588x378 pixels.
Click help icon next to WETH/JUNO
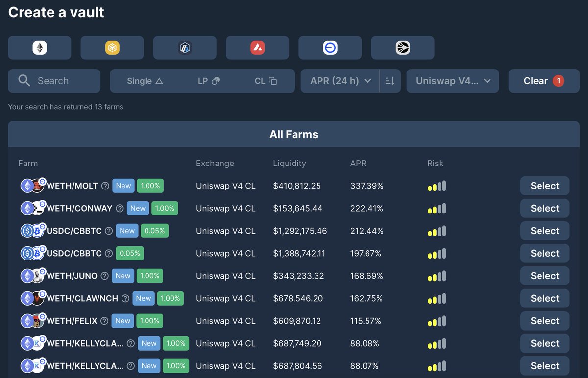104,276
